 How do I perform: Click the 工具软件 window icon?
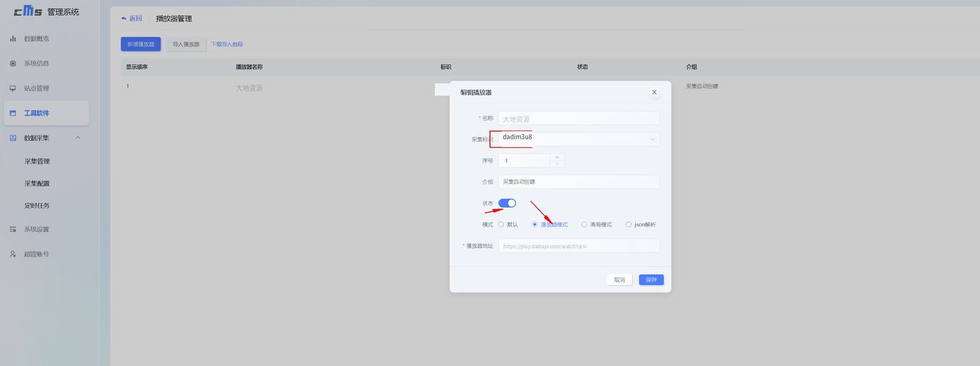coord(13,113)
